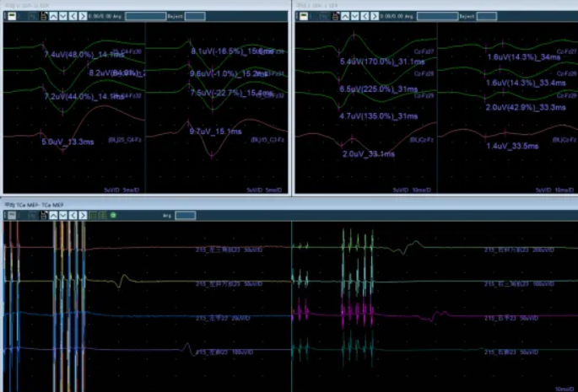Click the '9.7uV_15.1ms' baseline label
Viewport: 578px width, 392px height.
(x=216, y=132)
